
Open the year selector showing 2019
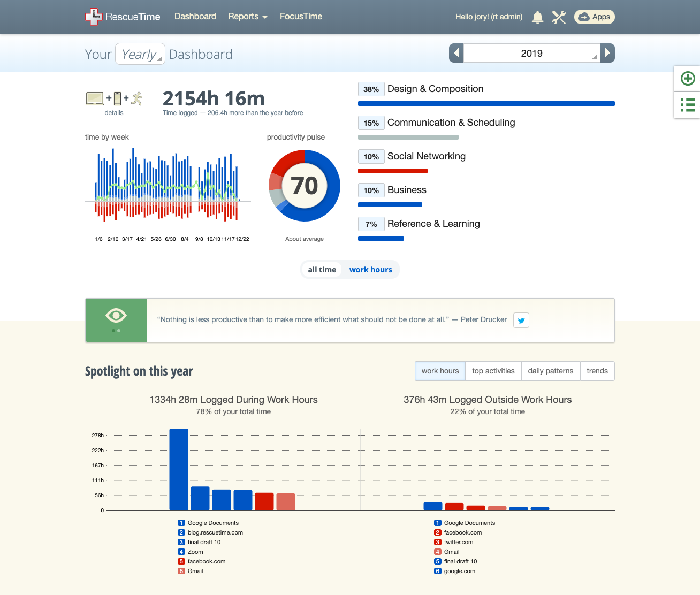click(x=531, y=53)
